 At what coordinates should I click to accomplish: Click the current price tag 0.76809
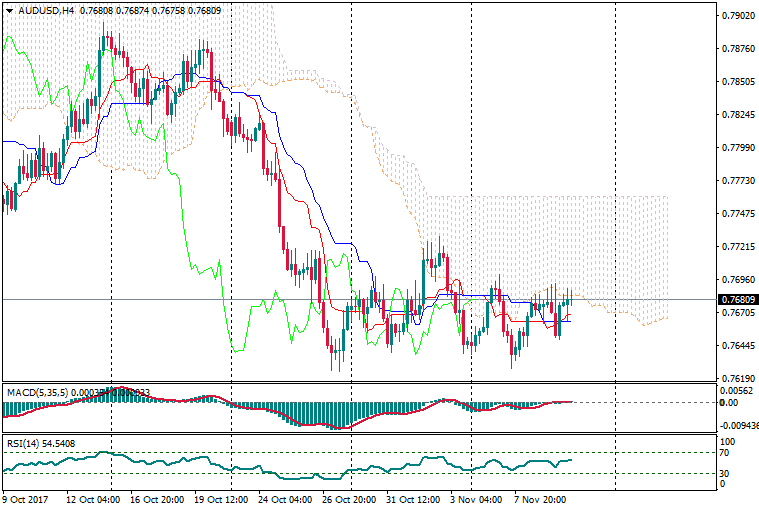point(737,299)
